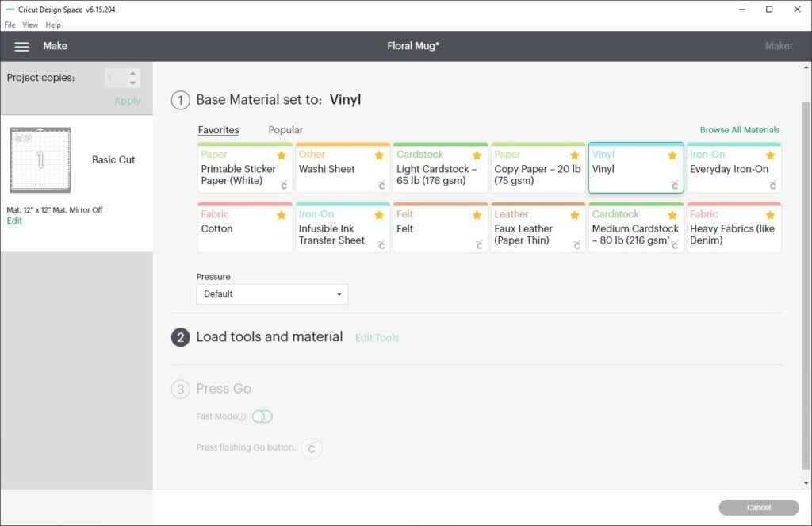Click star icon on Felt card
The image size is (812, 526).
[477, 215]
